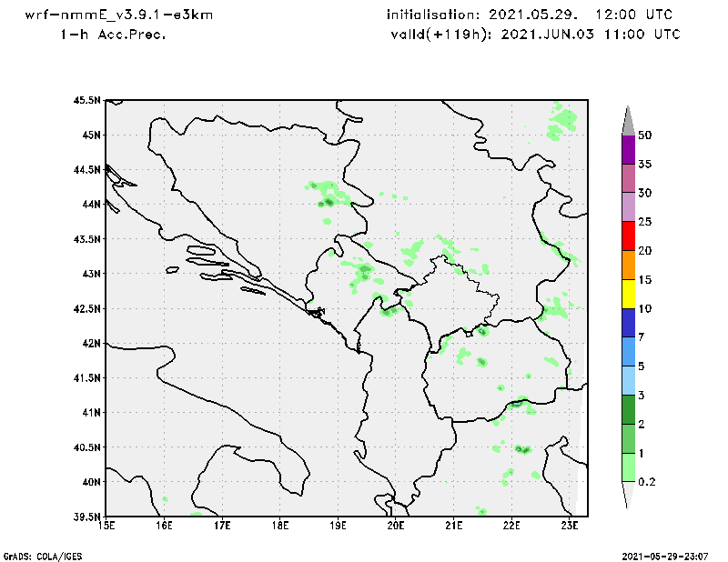Click the initialisation date text

[532, 15]
